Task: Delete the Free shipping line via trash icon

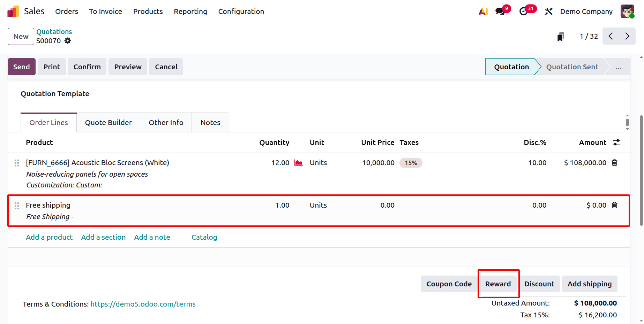Action: 614,205
